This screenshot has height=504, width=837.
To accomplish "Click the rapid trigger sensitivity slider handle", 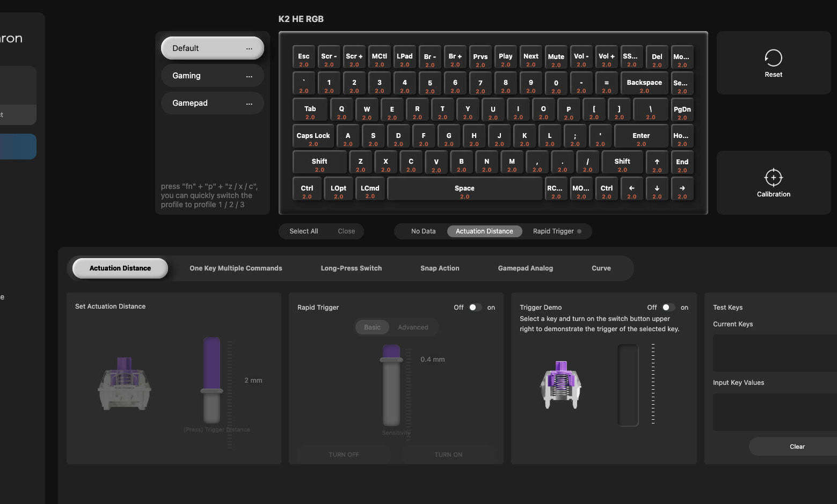I will [x=391, y=360].
